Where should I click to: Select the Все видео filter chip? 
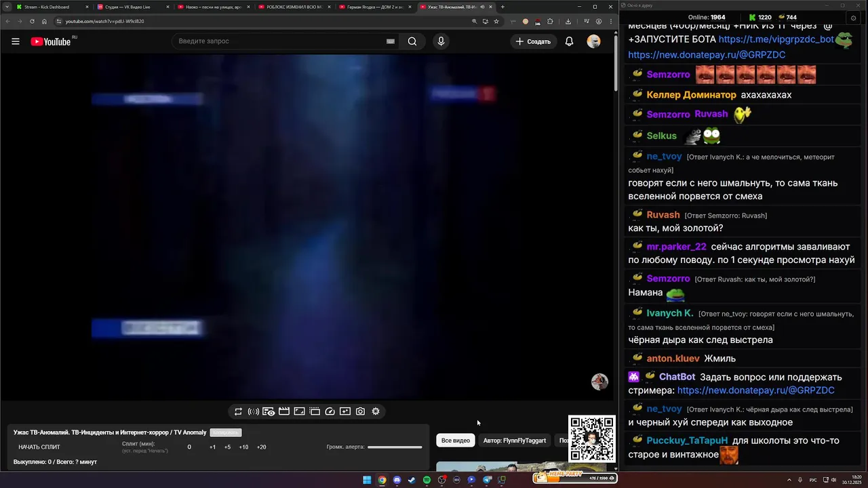point(456,441)
